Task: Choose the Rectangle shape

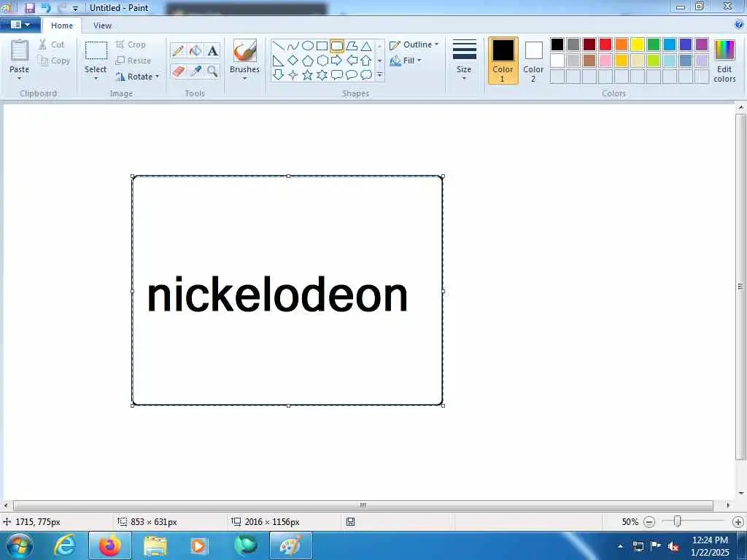Action: (x=322, y=46)
